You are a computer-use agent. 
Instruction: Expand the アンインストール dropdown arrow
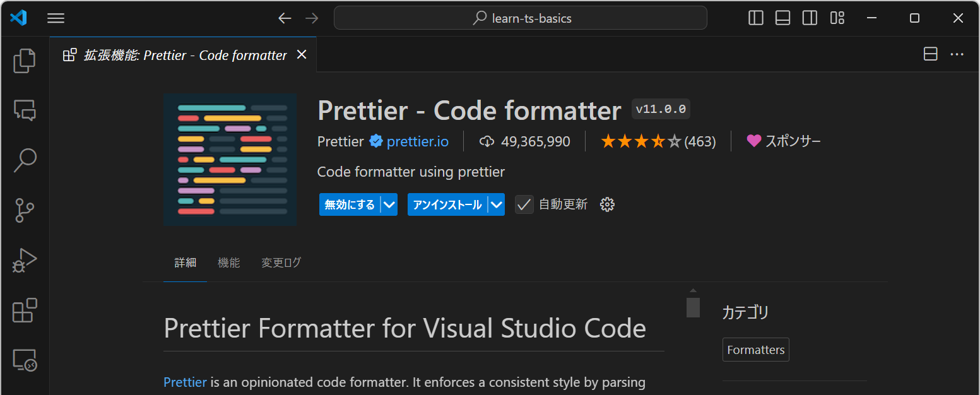tap(497, 204)
